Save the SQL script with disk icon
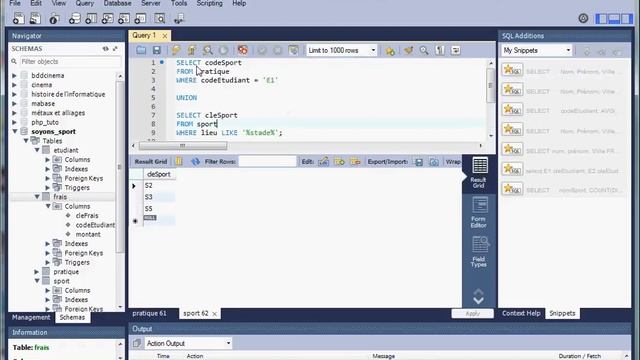This screenshot has width=640, height=360. (x=157, y=50)
